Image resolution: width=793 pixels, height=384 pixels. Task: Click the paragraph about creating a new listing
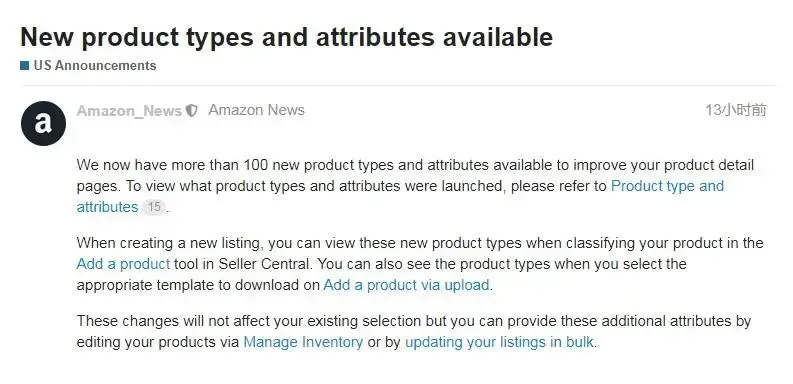point(420,264)
